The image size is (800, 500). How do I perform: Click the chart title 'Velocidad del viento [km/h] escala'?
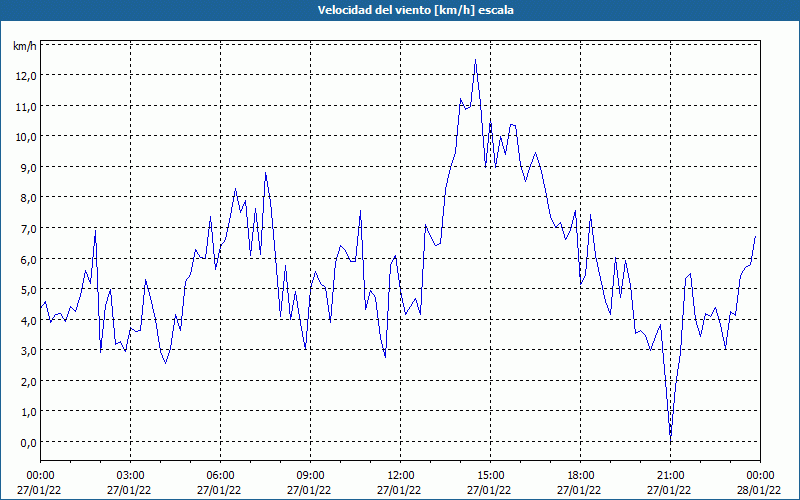[x=415, y=10]
